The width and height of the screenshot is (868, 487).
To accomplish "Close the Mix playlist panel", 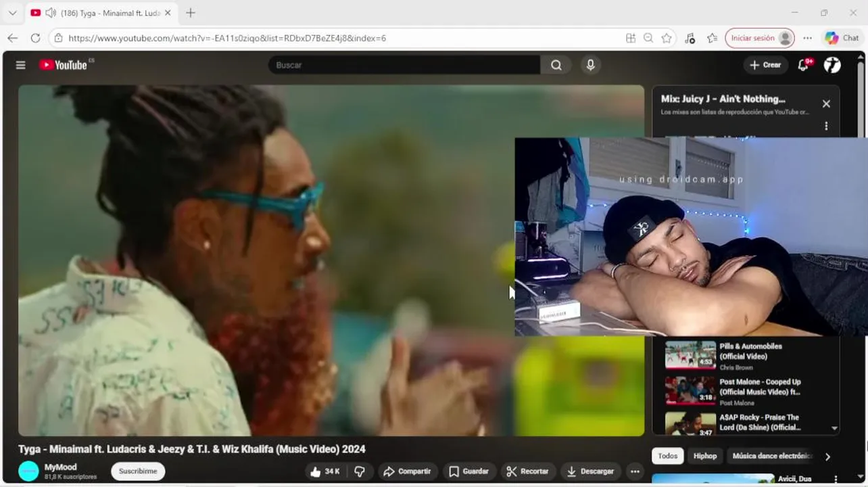I will (x=826, y=103).
